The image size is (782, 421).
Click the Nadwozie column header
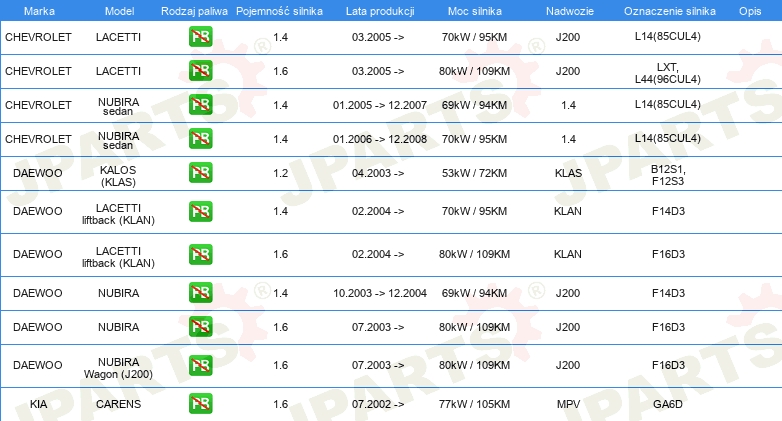570,11
